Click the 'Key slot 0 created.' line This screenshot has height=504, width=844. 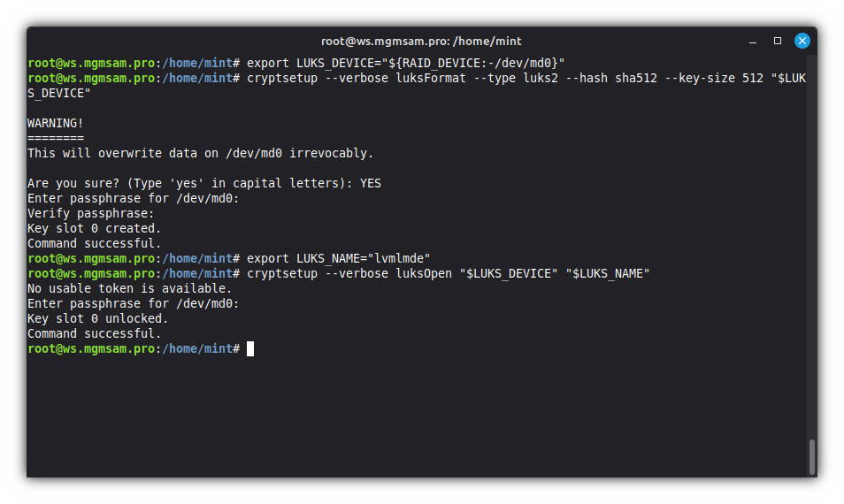pyautogui.click(x=94, y=228)
